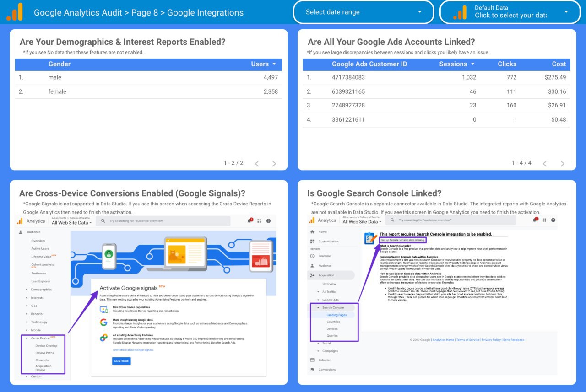Select the $275.49 cost cell
Screen dimensions: 586x392
click(x=555, y=77)
